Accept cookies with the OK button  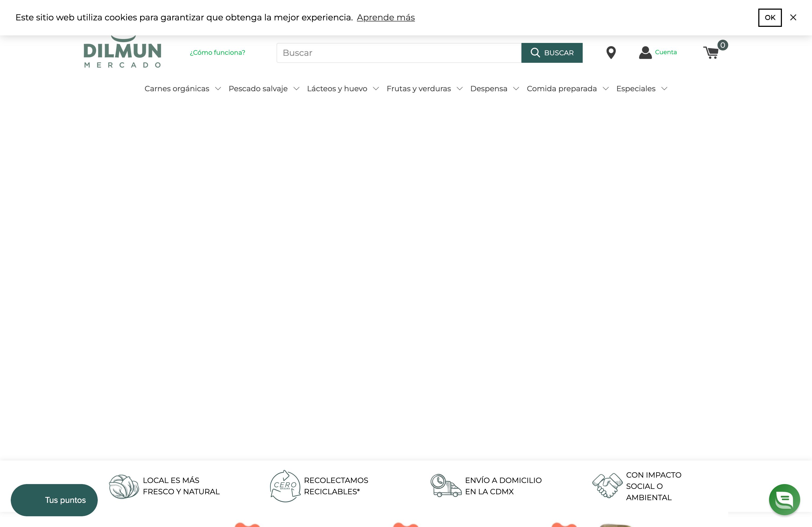pos(770,17)
